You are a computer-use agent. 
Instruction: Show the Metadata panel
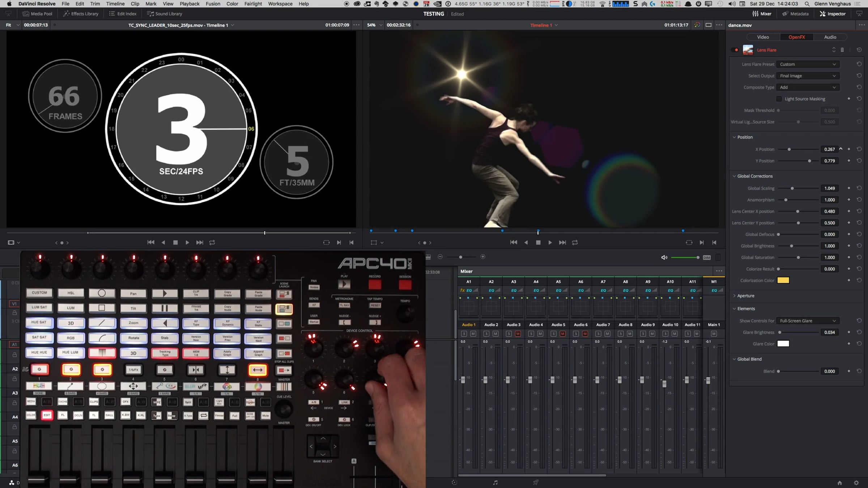click(795, 14)
